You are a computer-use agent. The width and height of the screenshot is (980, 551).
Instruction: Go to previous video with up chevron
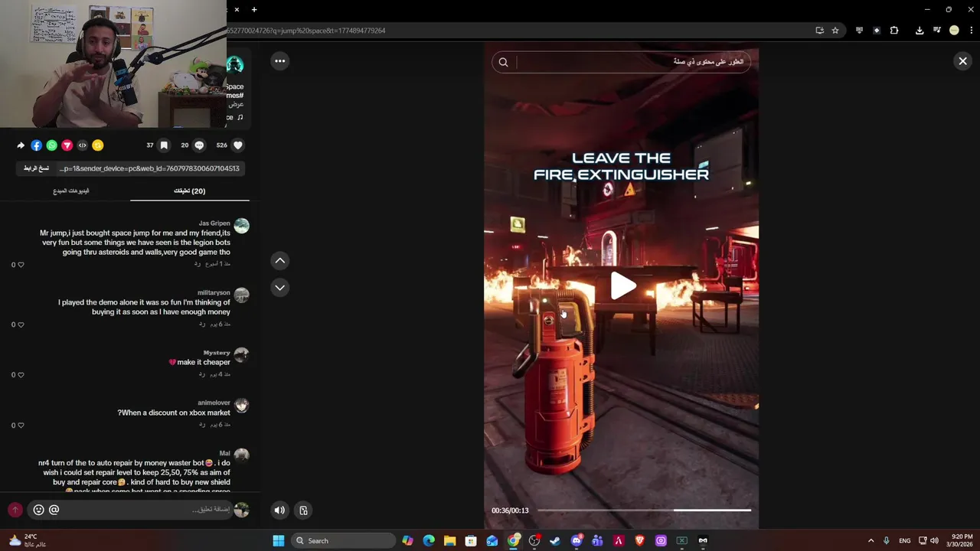pos(280,261)
